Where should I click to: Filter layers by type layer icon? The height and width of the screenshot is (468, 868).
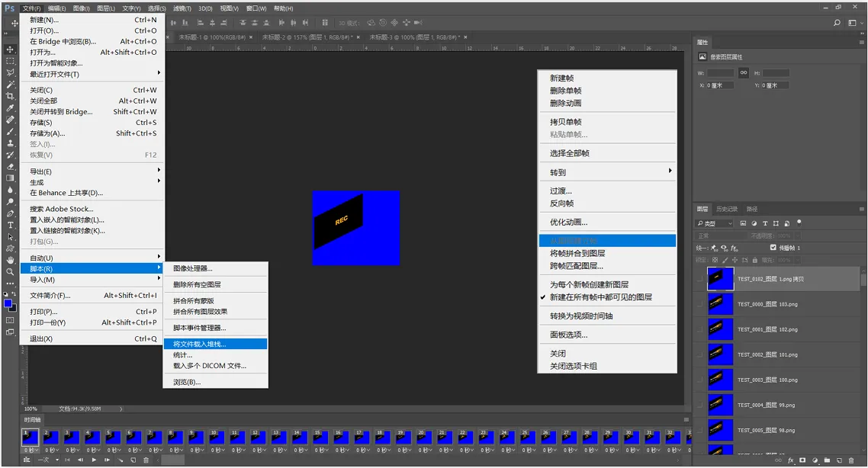[765, 223]
